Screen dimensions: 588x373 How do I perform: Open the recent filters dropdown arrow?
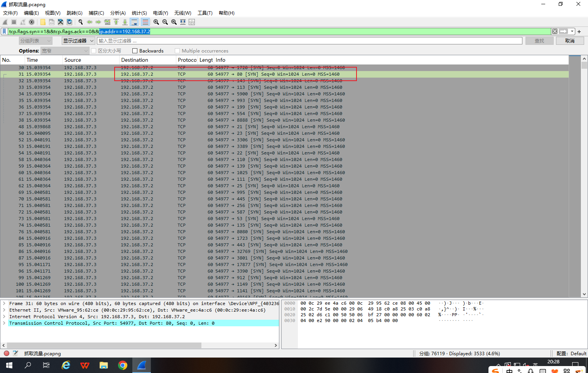coord(572,31)
